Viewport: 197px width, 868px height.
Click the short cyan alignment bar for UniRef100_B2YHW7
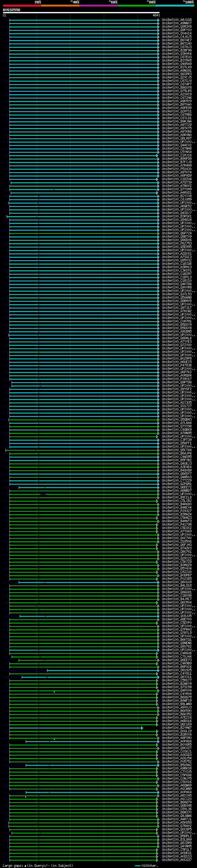76,728
